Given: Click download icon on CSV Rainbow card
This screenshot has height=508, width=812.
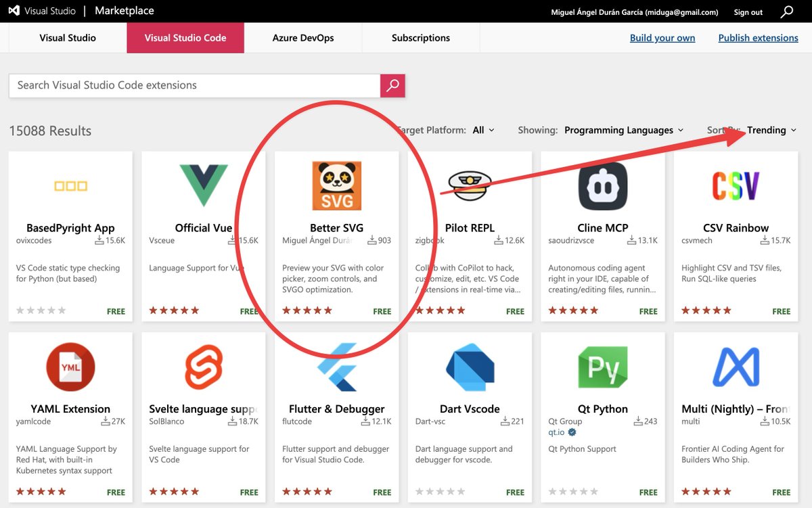Looking at the screenshot, I should coord(765,240).
